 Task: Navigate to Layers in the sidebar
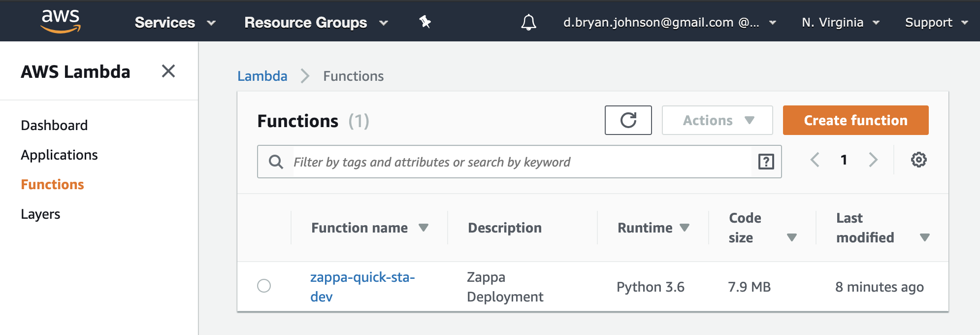point(40,214)
